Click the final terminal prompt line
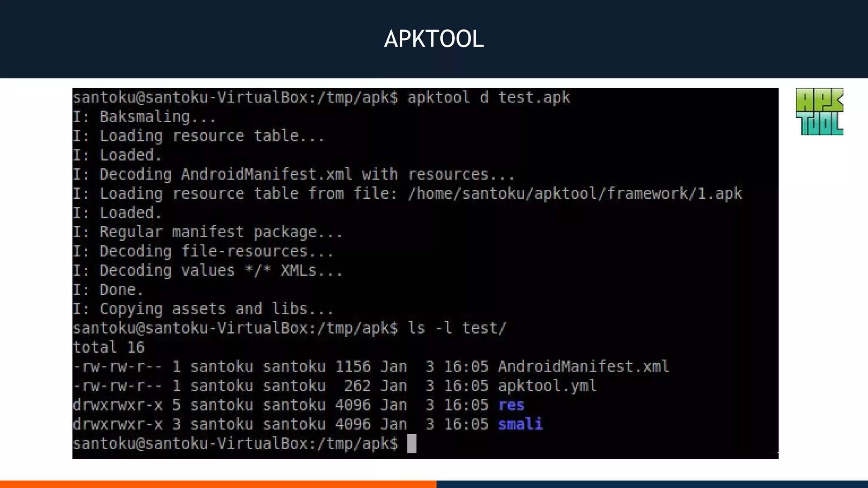 click(235, 444)
